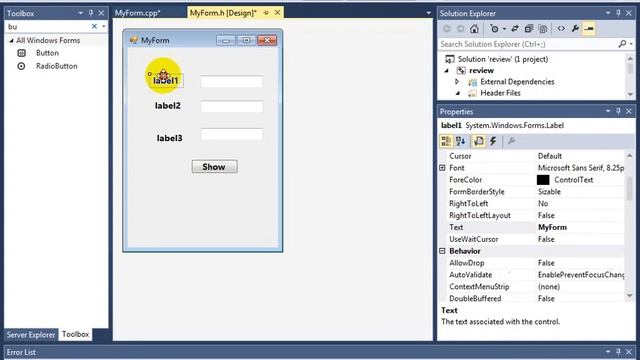
Task: Expand the Font property plus box
Action: click(442, 168)
